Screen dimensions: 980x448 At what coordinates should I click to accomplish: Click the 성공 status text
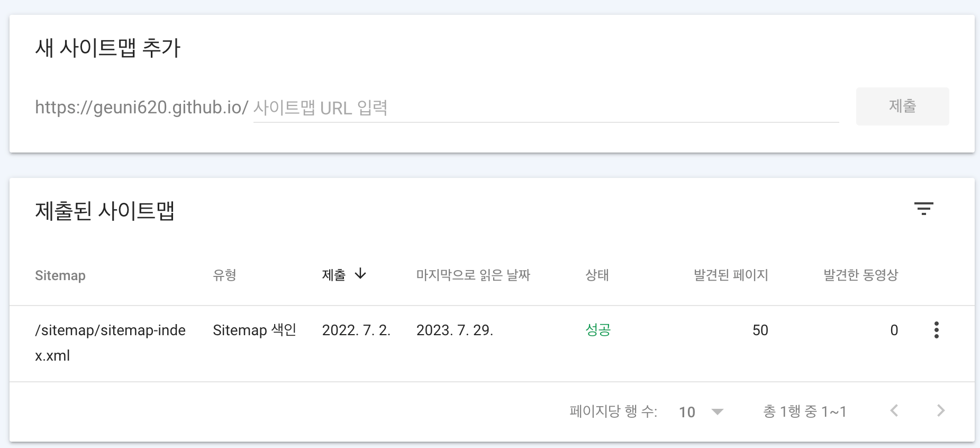point(598,330)
